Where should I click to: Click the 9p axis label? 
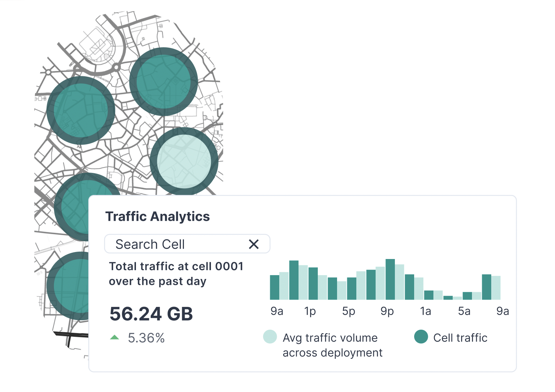coord(387,311)
